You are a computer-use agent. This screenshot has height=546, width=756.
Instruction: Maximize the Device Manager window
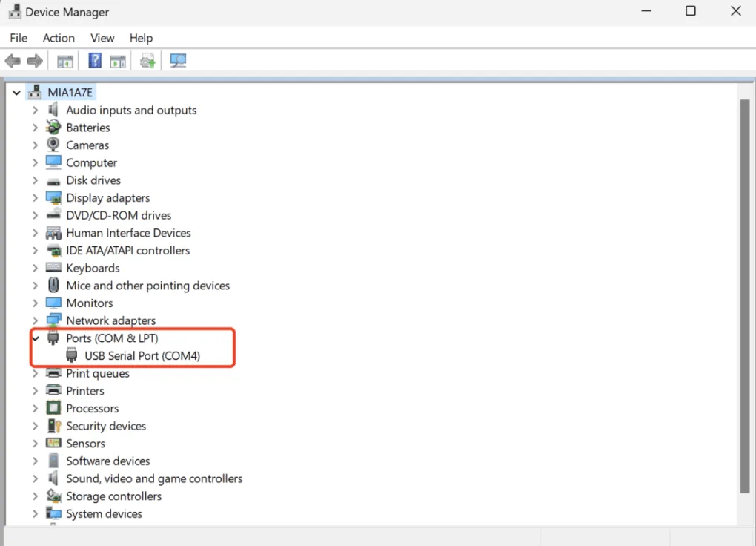[x=691, y=10]
